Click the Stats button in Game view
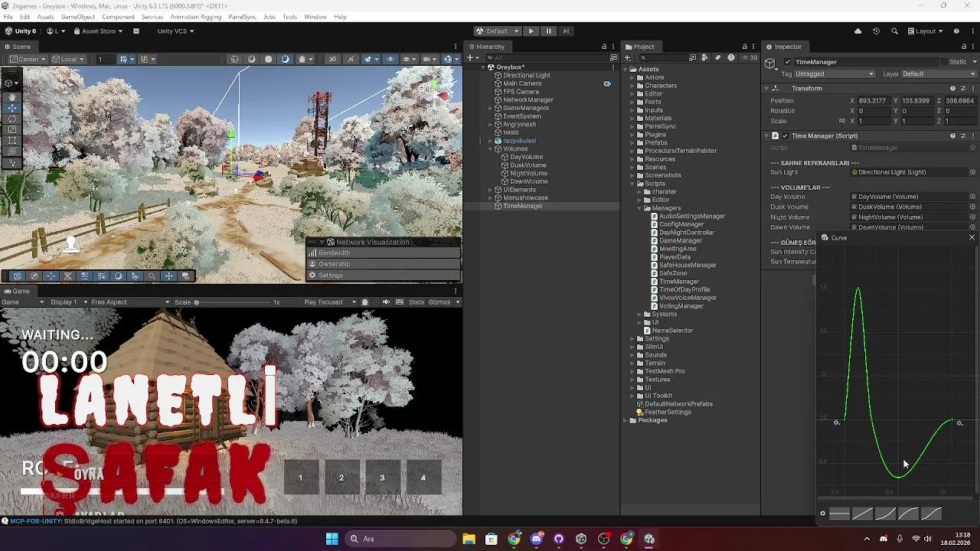Viewport: 980px width, 551px height. click(416, 302)
